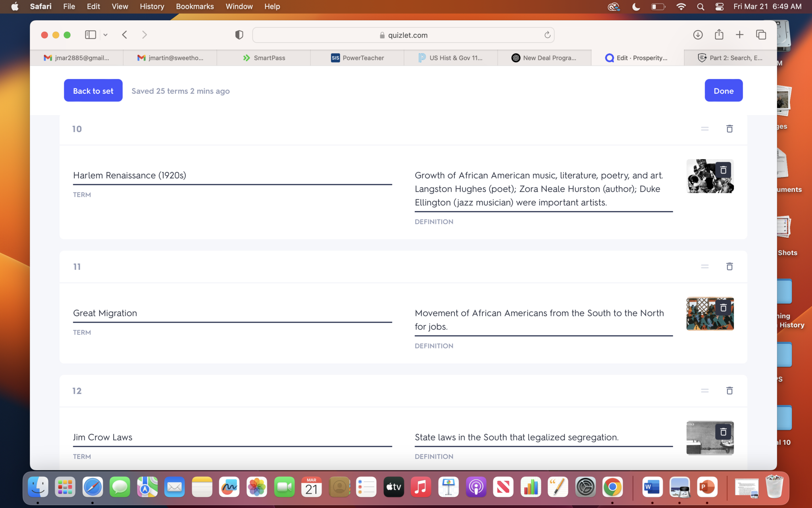Viewport: 812px width, 508px height.
Task: Delete card 11 with trash icon
Action: point(729,266)
